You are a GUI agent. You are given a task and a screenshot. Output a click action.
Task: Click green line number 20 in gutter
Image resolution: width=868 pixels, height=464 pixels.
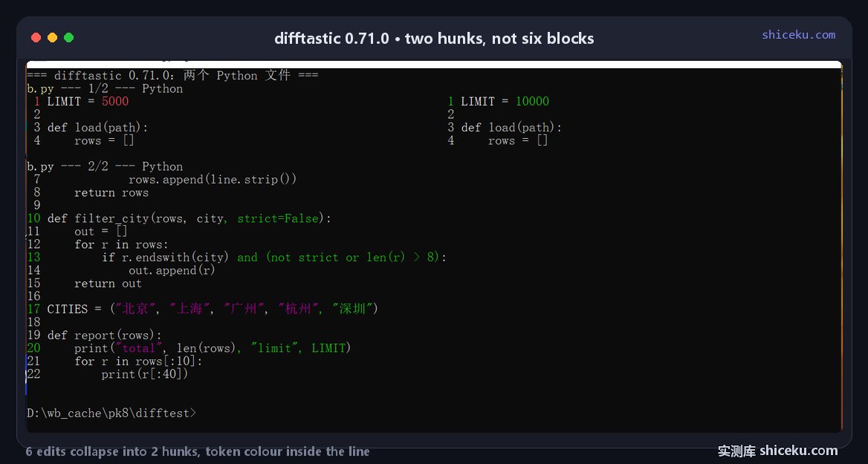[x=33, y=348]
